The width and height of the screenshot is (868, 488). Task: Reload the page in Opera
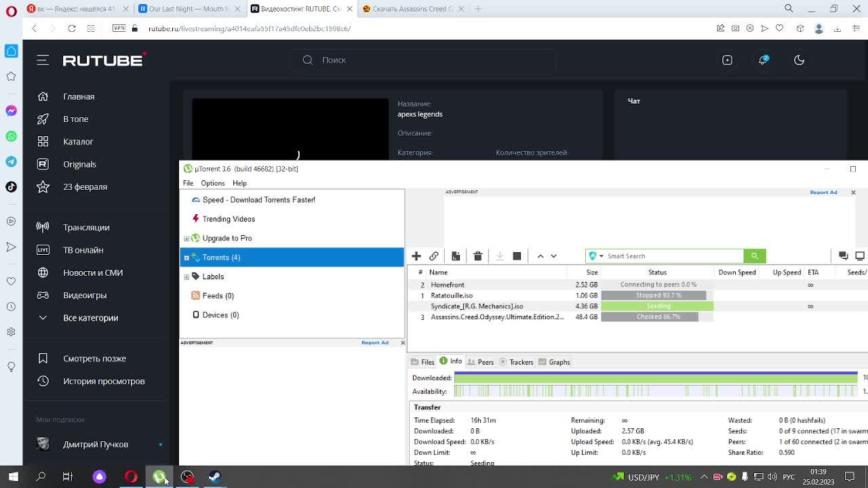[x=72, y=28]
